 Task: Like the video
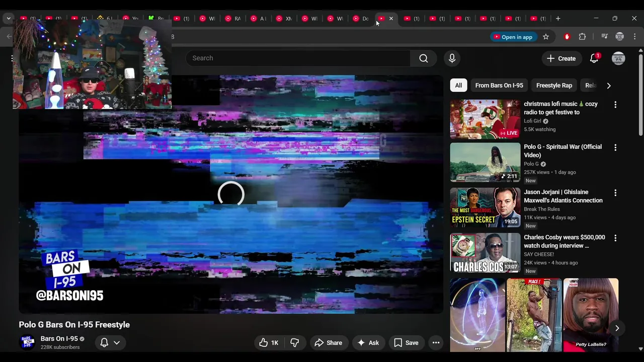click(269, 343)
